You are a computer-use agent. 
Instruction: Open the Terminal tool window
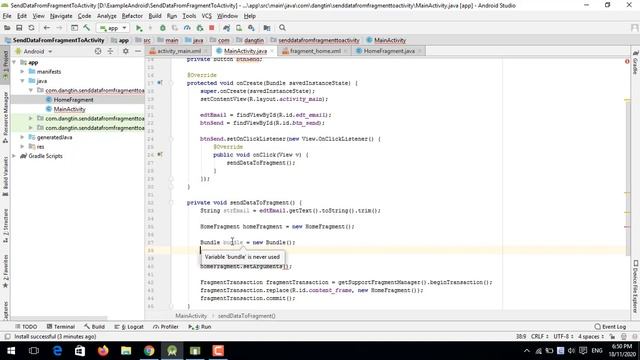61,327
